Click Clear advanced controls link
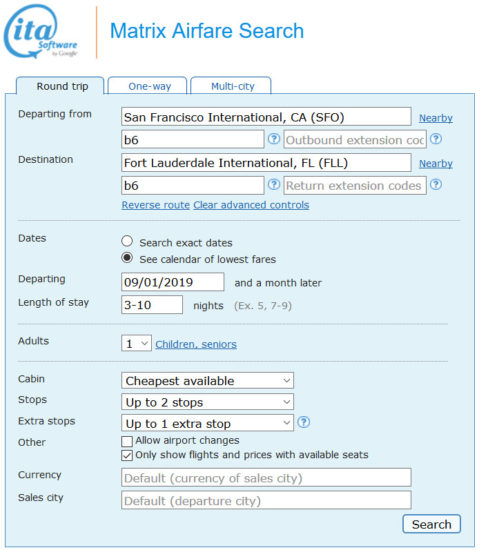This screenshot has width=488, height=550. [251, 205]
